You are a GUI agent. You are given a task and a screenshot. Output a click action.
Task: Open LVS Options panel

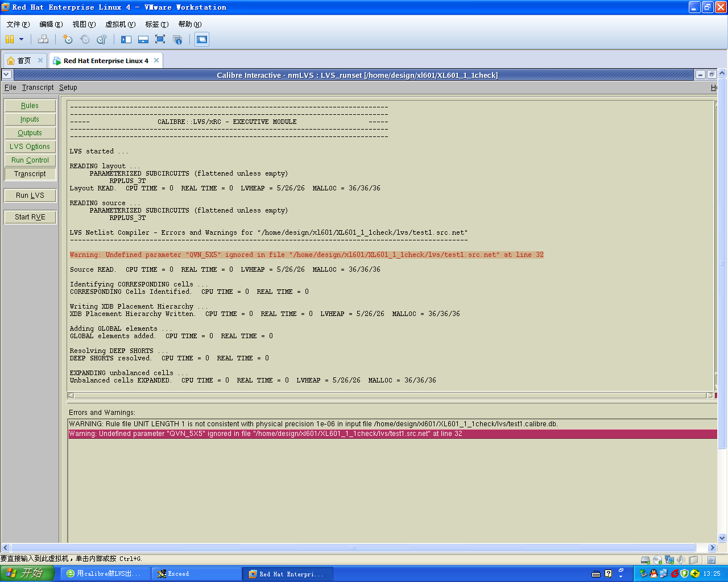tap(30, 147)
